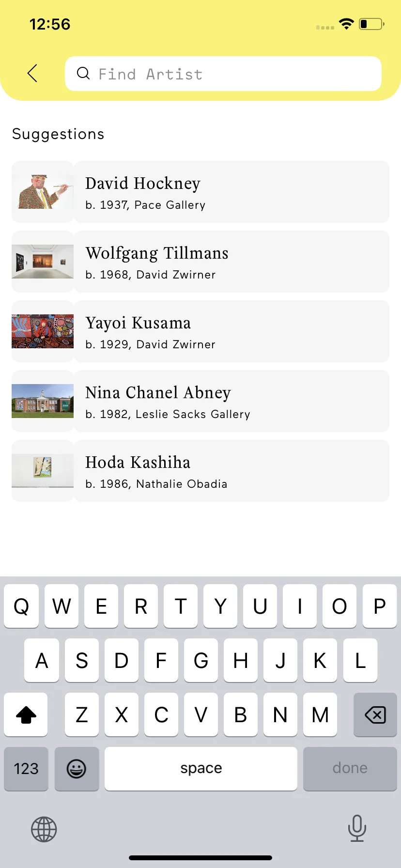Tap the Q key
401x868 pixels.
point(21,606)
